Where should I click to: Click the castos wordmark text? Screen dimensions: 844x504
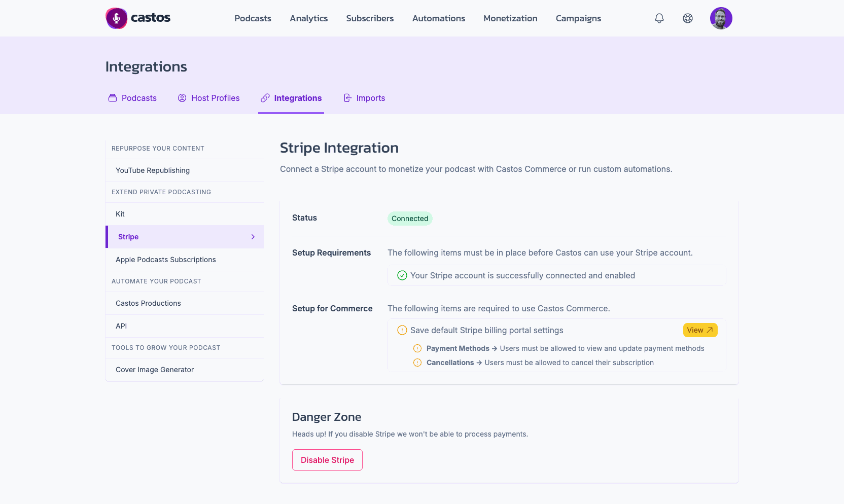151,18
